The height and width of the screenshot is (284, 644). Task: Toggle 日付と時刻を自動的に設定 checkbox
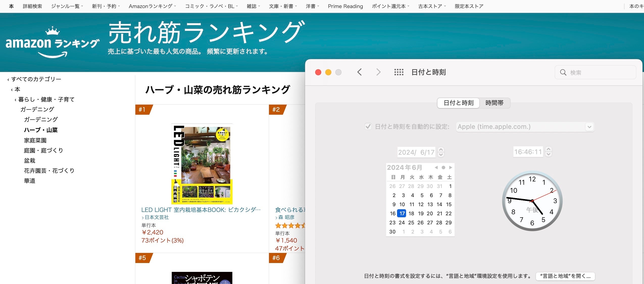click(368, 126)
